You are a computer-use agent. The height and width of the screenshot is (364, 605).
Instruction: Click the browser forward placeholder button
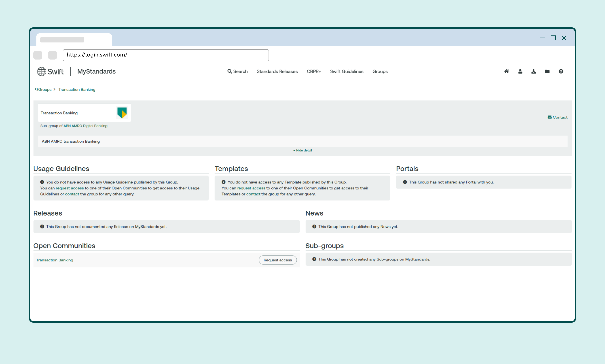[x=53, y=55]
